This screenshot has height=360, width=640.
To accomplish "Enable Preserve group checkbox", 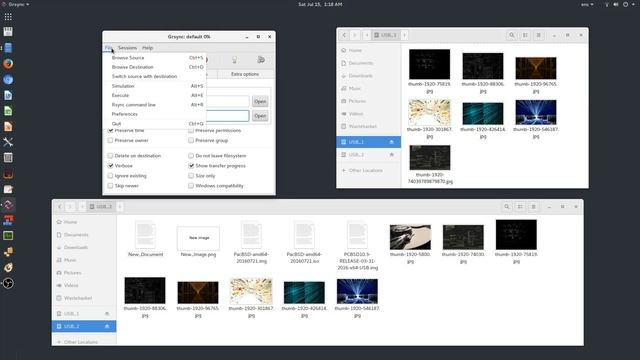I will 191,140.
